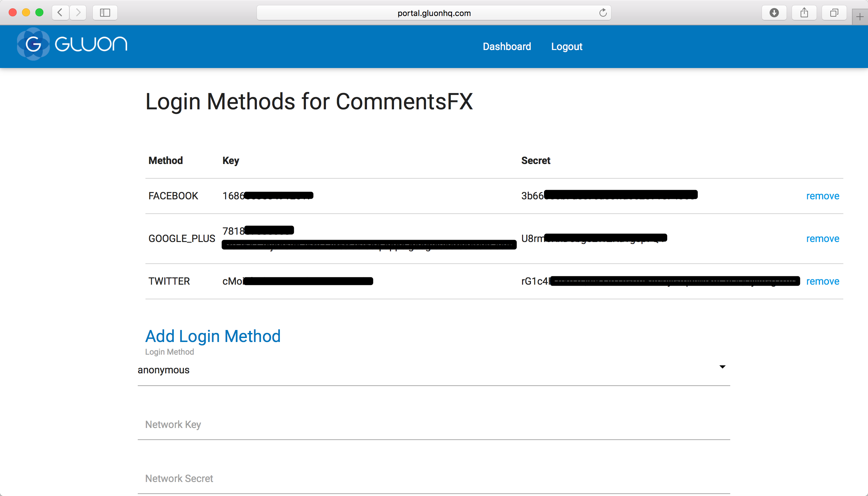Click the Gluon logo
The height and width of the screenshot is (496, 868).
[72, 44]
